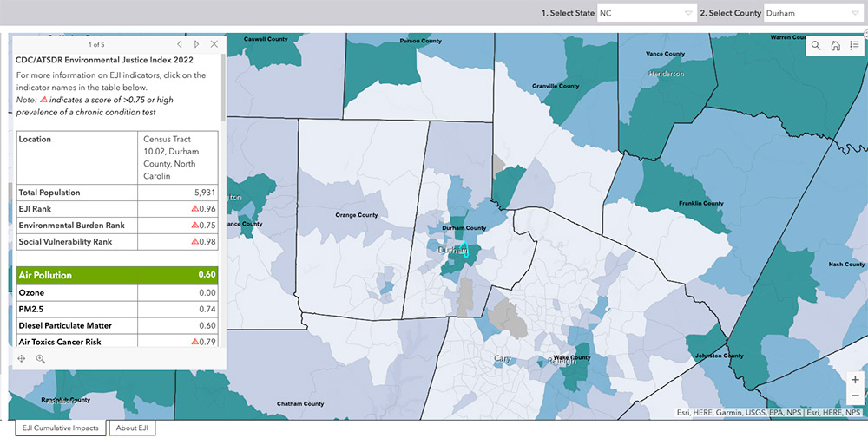Click the green Air Pollution header row
The image size is (868, 438).
point(117,276)
